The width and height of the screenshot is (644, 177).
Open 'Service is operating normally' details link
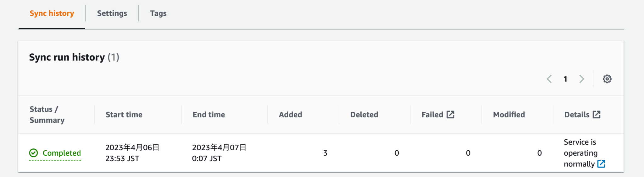pos(580,153)
